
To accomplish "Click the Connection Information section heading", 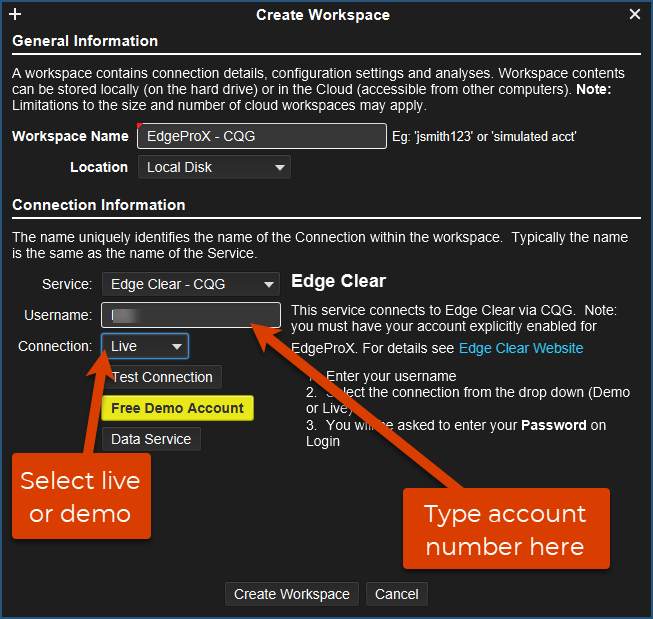I will pos(99,205).
